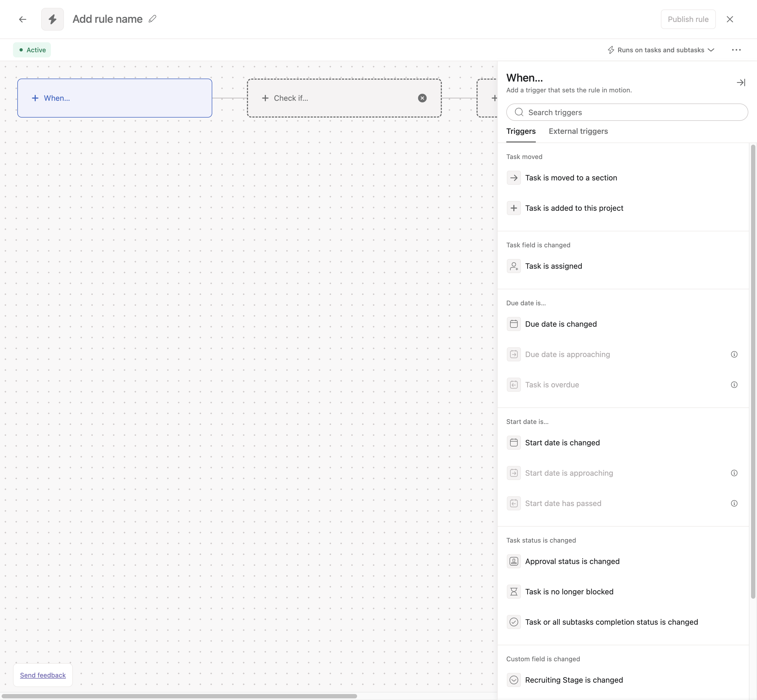Click the arrow icon for Task moved to section
The height and width of the screenshot is (700, 757).
pyautogui.click(x=514, y=178)
